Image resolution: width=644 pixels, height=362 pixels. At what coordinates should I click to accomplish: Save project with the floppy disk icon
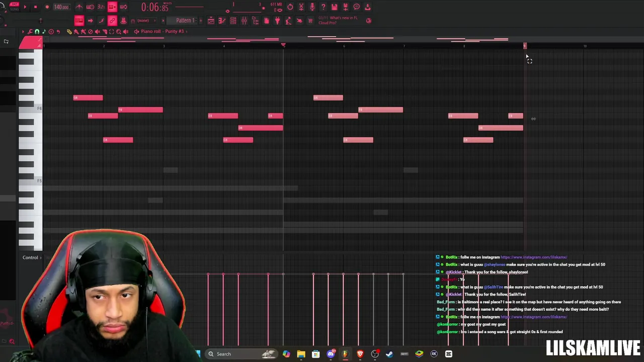click(x=334, y=7)
